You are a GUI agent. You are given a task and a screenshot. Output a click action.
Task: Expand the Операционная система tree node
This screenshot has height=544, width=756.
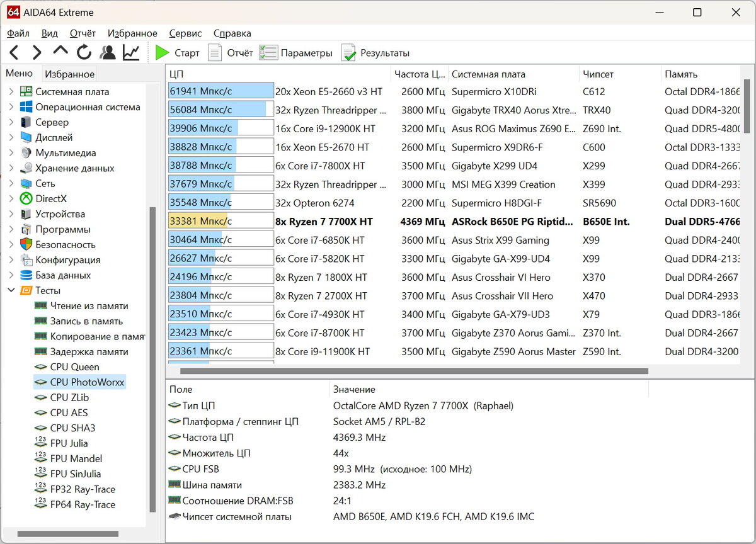point(11,107)
